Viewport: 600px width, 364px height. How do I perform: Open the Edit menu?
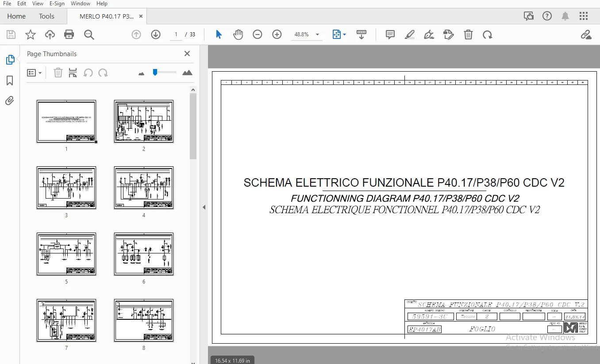(22, 4)
